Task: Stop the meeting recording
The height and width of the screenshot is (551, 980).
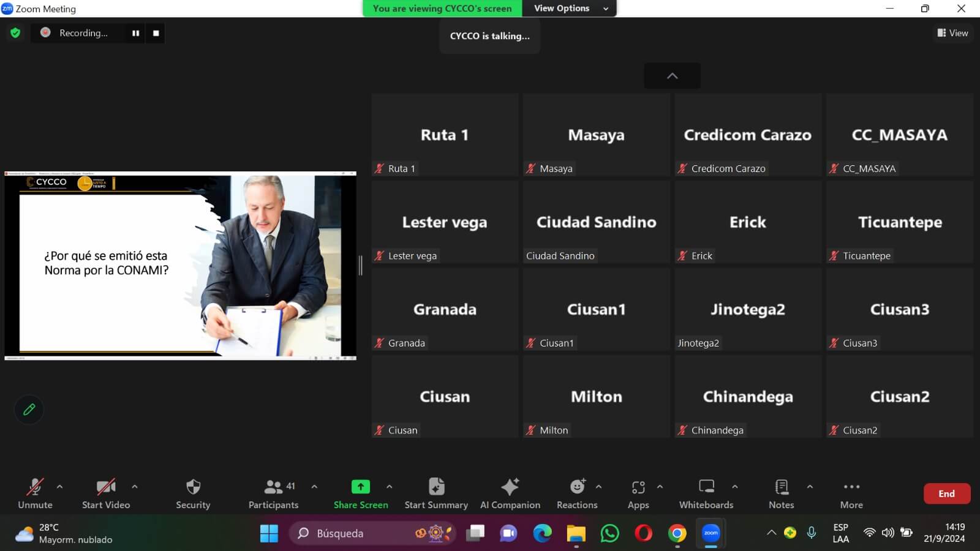Action: [x=156, y=33]
